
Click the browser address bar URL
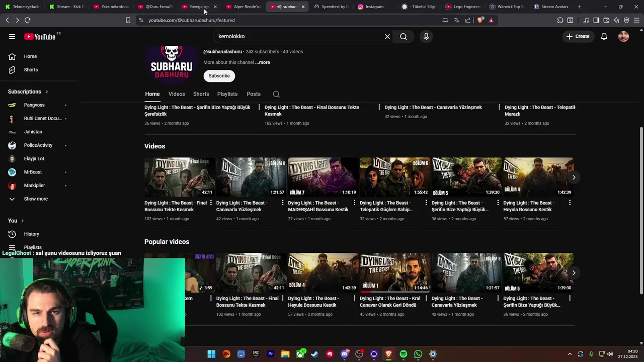click(x=192, y=20)
